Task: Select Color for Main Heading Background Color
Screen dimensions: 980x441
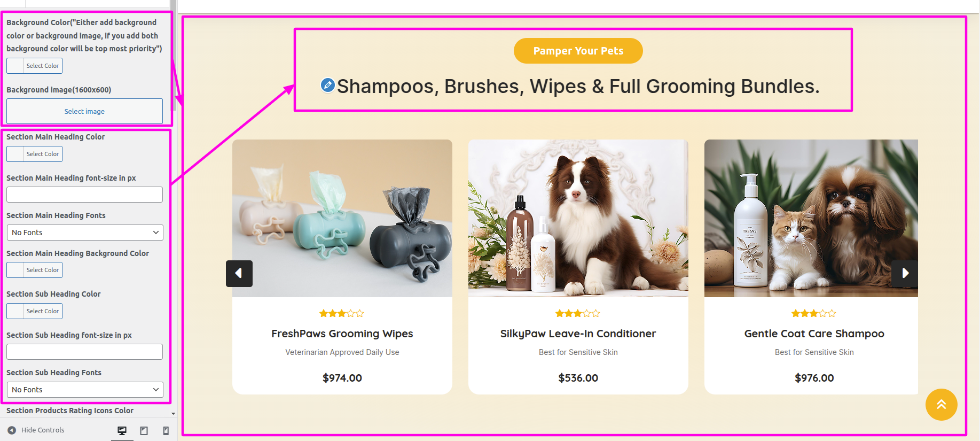Action: (x=35, y=270)
